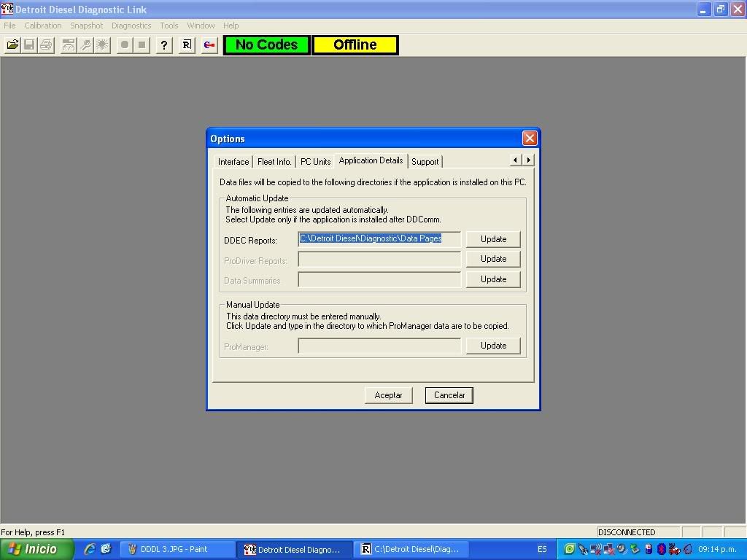The image size is (747, 560).
Task: Open the File menu
Action: click(9, 26)
